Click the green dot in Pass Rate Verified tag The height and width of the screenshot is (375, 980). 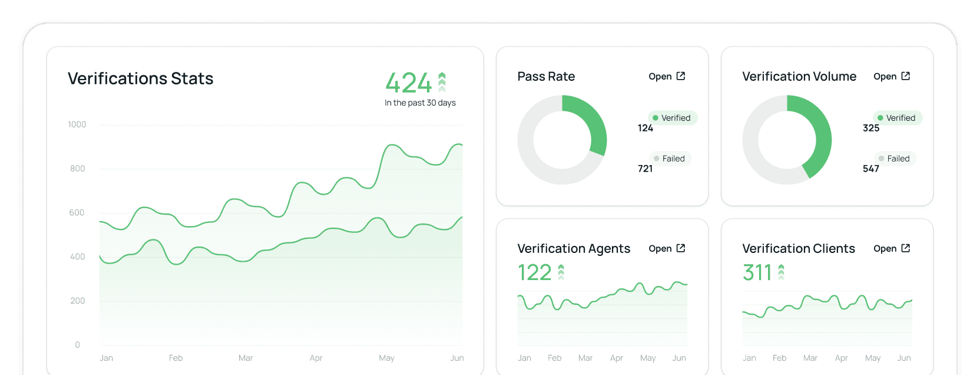[655, 118]
